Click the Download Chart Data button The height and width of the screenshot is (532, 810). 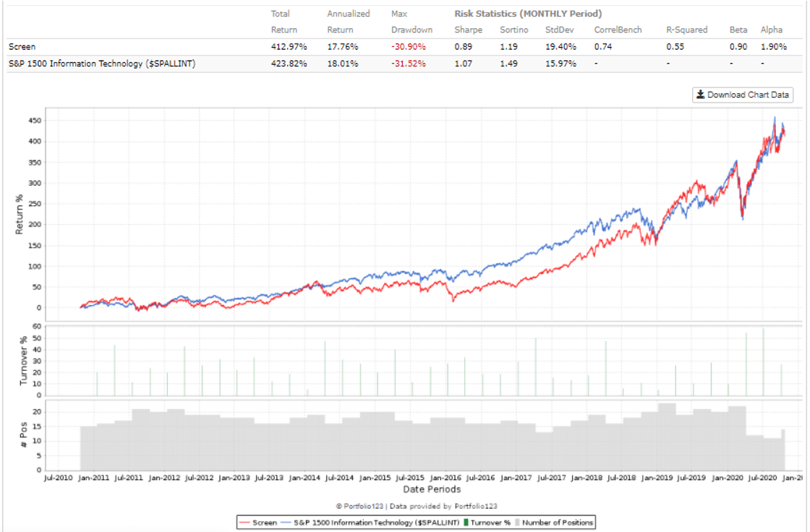coord(742,95)
